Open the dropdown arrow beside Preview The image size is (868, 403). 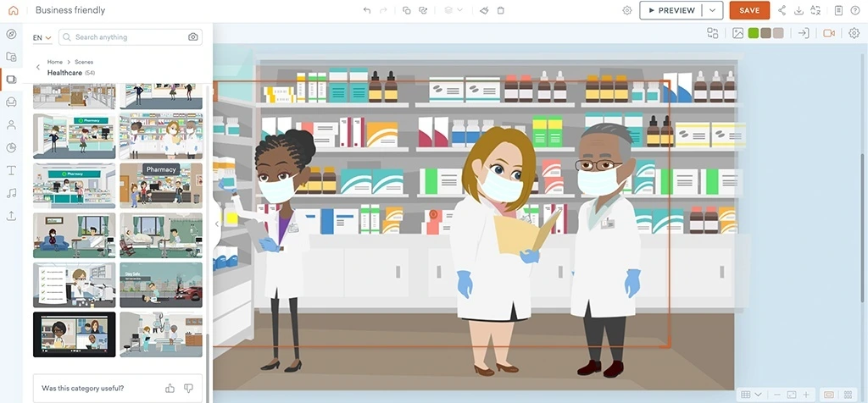point(715,10)
